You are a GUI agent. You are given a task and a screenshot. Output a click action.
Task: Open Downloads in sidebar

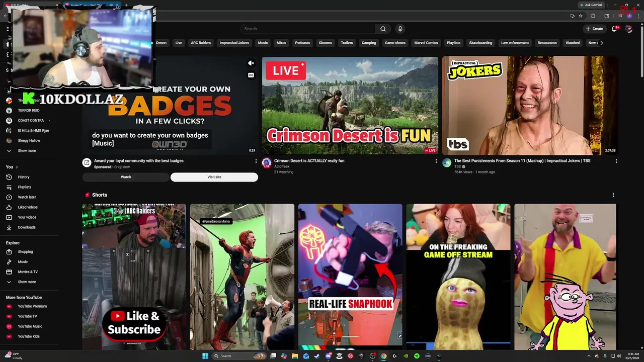(x=26, y=227)
